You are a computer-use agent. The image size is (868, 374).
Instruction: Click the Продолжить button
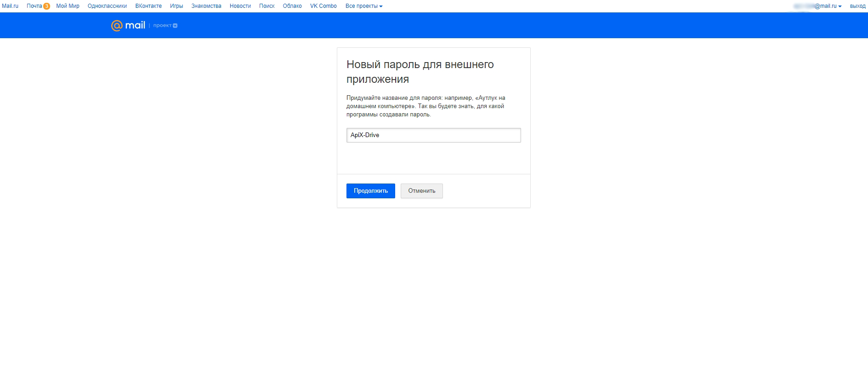coord(370,191)
